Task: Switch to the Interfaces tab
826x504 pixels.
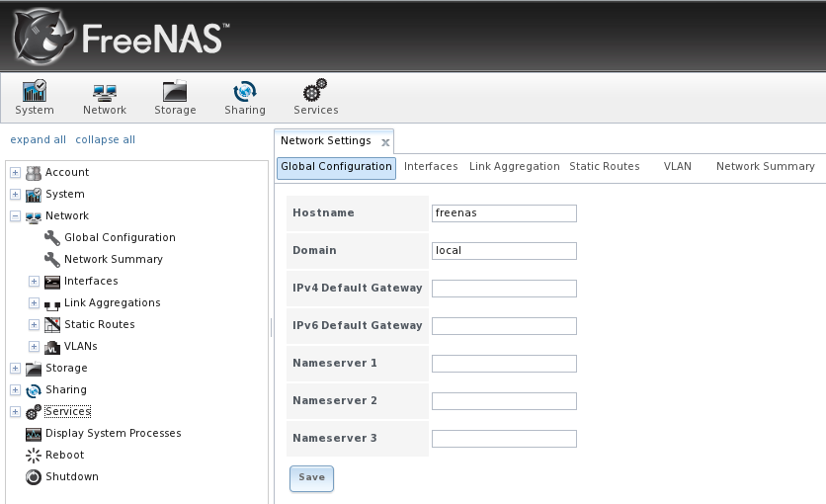Action: (431, 166)
